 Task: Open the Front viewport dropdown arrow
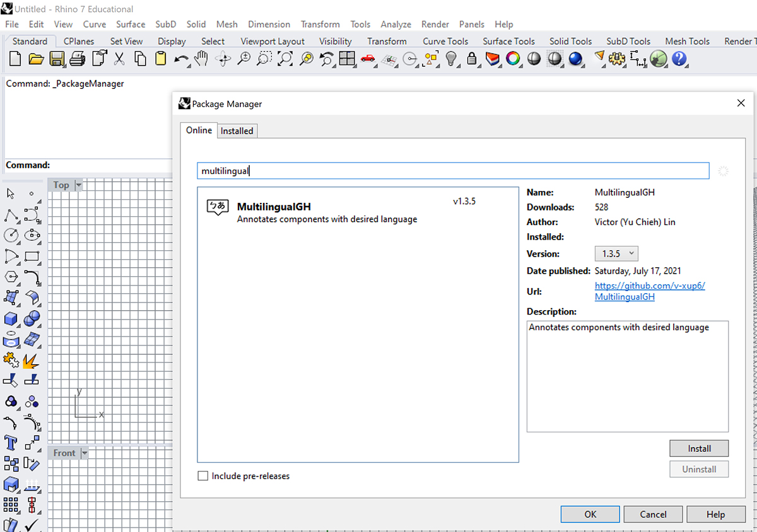click(x=85, y=453)
